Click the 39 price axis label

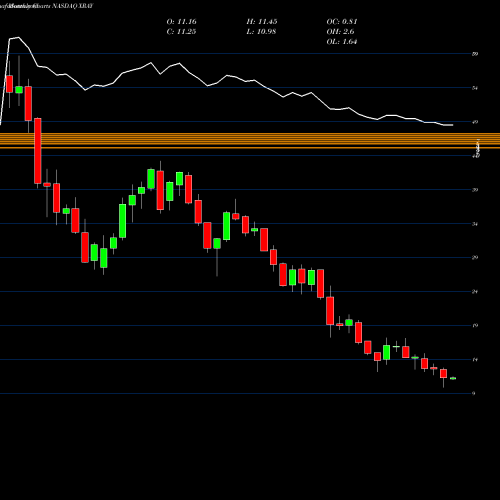[475, 190]
